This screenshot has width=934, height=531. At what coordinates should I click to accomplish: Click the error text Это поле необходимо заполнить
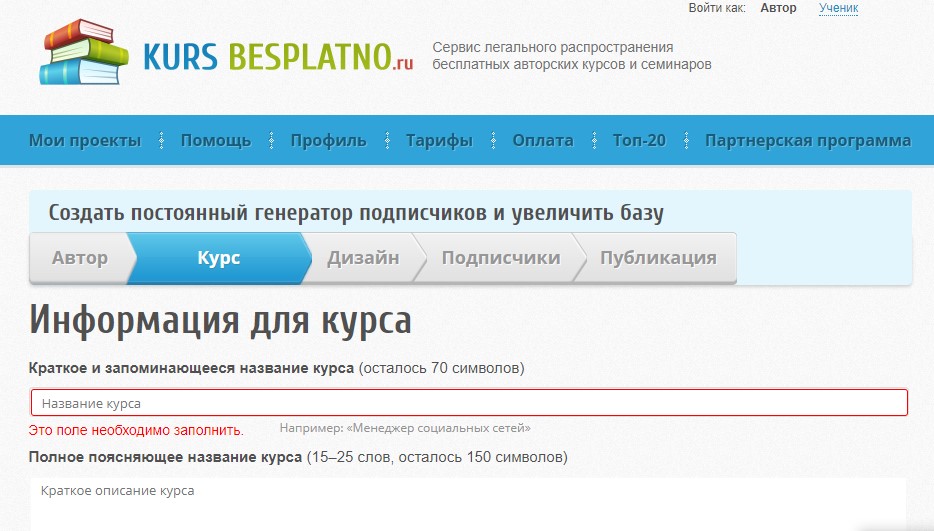(x=136, y=430)
